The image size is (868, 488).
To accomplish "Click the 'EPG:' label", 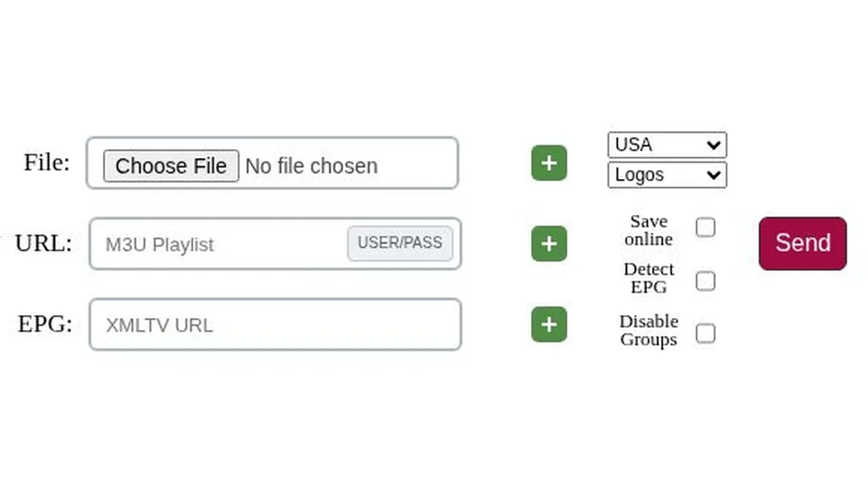I will (45, 324).
